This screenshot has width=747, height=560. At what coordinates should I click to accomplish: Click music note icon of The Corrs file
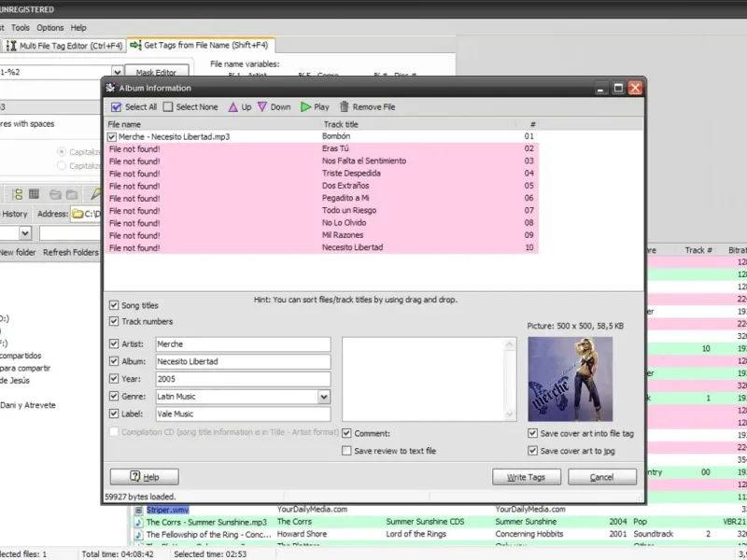[x=138, y=523]
